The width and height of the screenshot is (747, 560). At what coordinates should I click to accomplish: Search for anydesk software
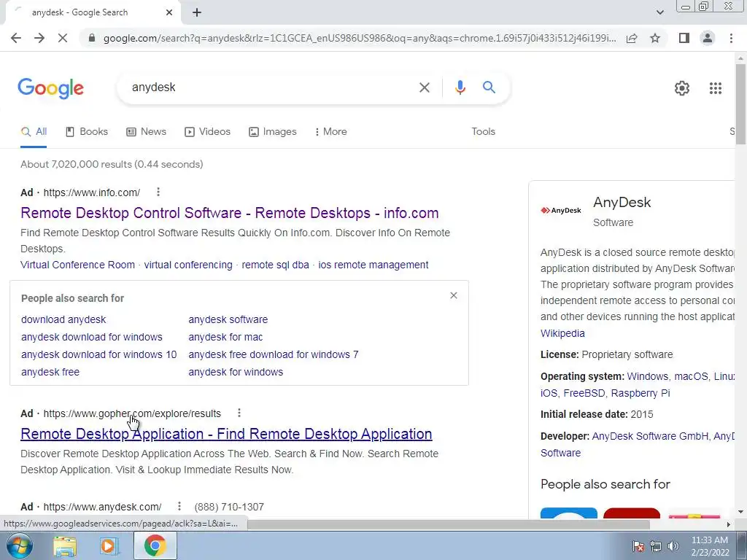tap(228, 319)
